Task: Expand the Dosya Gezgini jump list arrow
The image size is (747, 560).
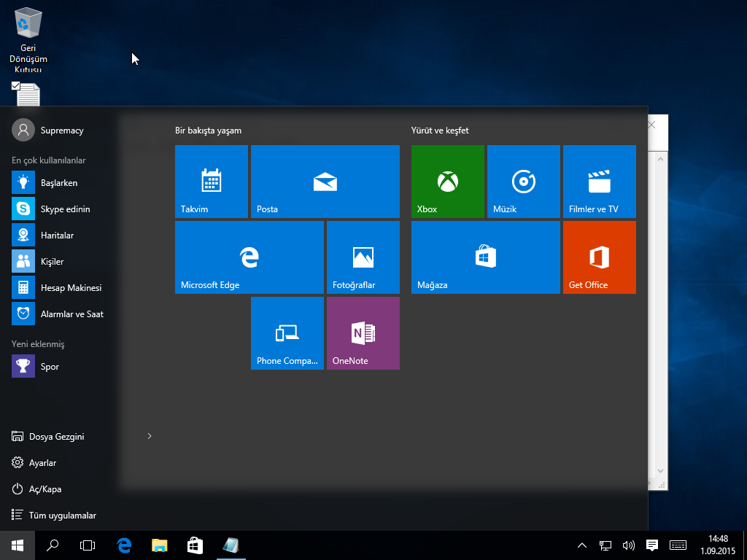Action: coord(150,436)
